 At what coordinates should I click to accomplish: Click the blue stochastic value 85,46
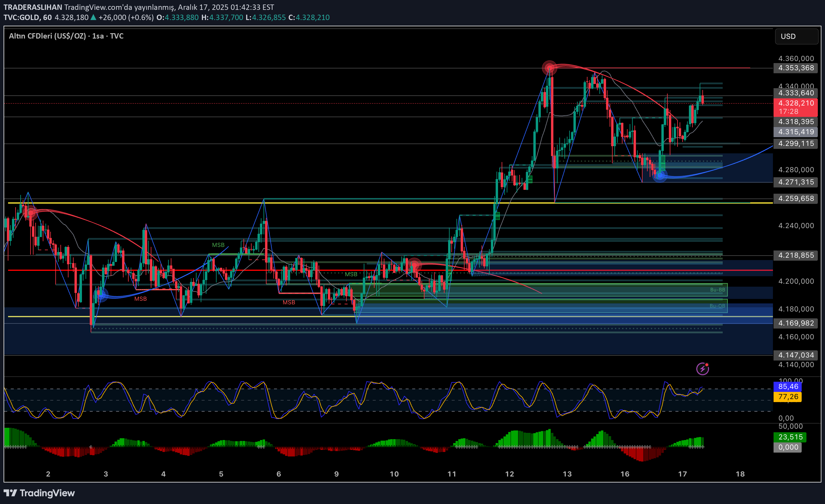point(788,387)
